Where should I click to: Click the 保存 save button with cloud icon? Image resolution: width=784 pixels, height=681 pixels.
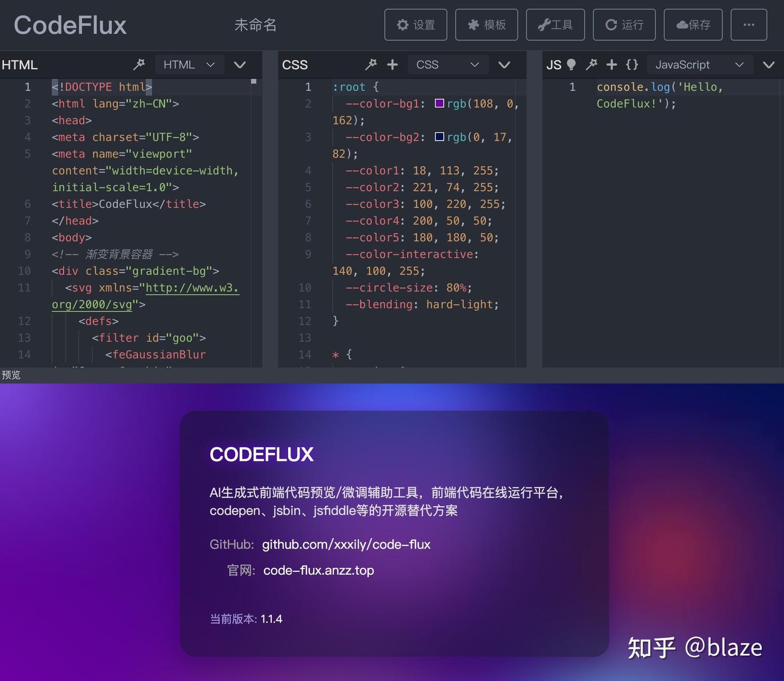(693, 25)
